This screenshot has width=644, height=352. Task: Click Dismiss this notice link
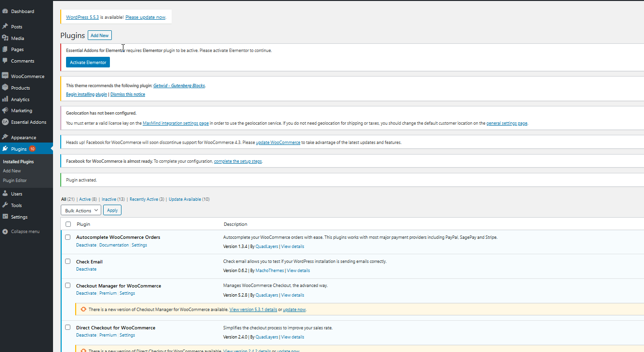(x=128, y=94)
